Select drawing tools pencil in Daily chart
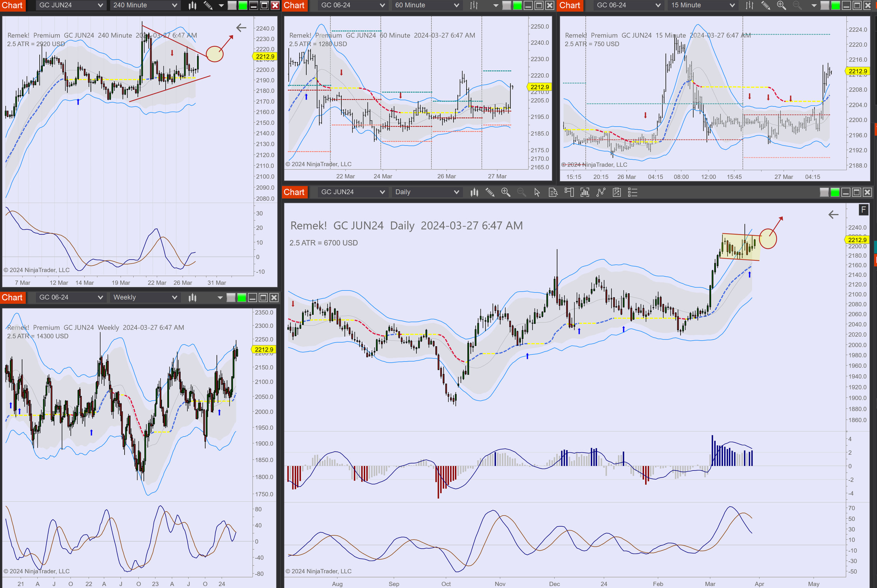The image size is (877, 588). (490, 192)
